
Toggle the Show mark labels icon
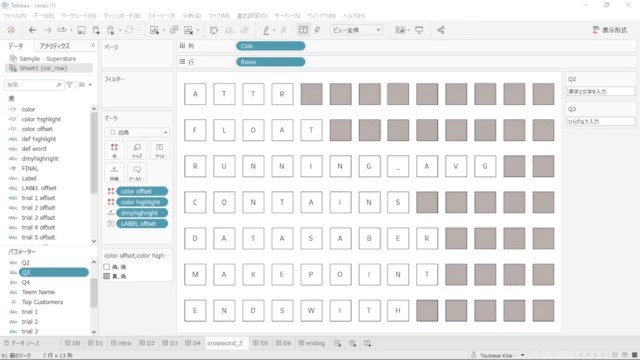[303, 30]
